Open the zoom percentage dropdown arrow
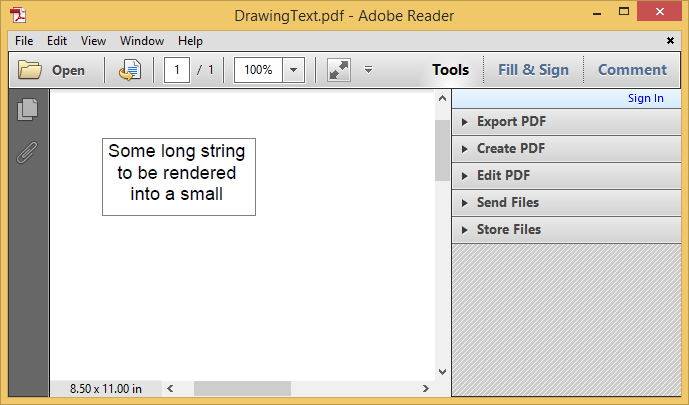Screen dimensions: 689x405 tap(293, 70)
